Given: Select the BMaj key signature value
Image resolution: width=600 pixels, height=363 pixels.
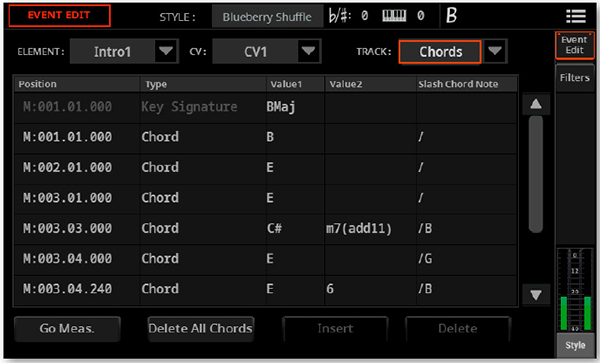Looking at the screenshot, I should tap(281, 107).
